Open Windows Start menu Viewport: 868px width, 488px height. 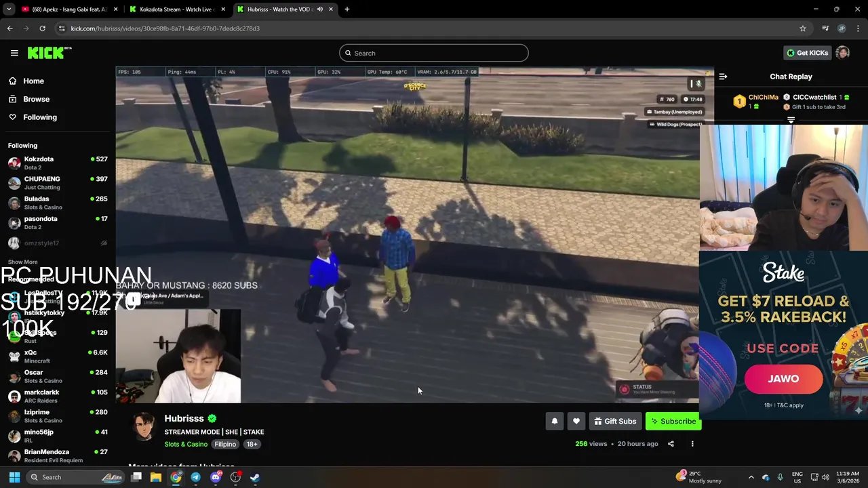coord(14,477)
